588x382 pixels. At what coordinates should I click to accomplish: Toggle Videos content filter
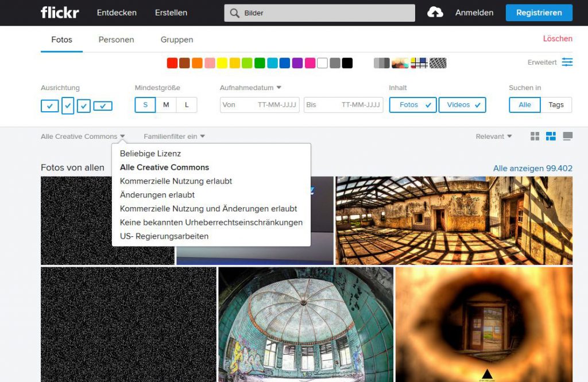(x=462, y=105)
